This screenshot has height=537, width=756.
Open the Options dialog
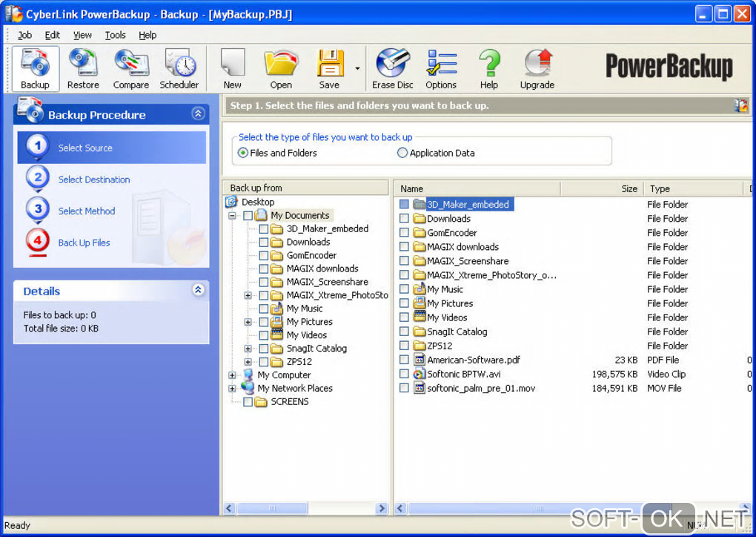tap(441, 69)
